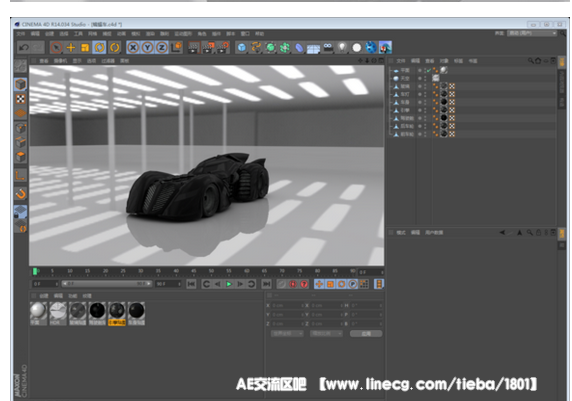Add a Camera object from the toolbar
572x401 pixels.
coord(328,47)
